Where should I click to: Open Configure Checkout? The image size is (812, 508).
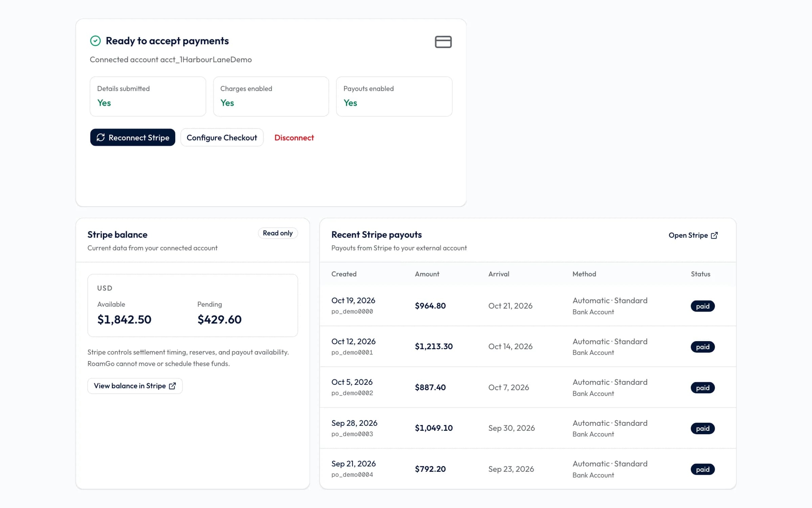click(x=222, y=137)
